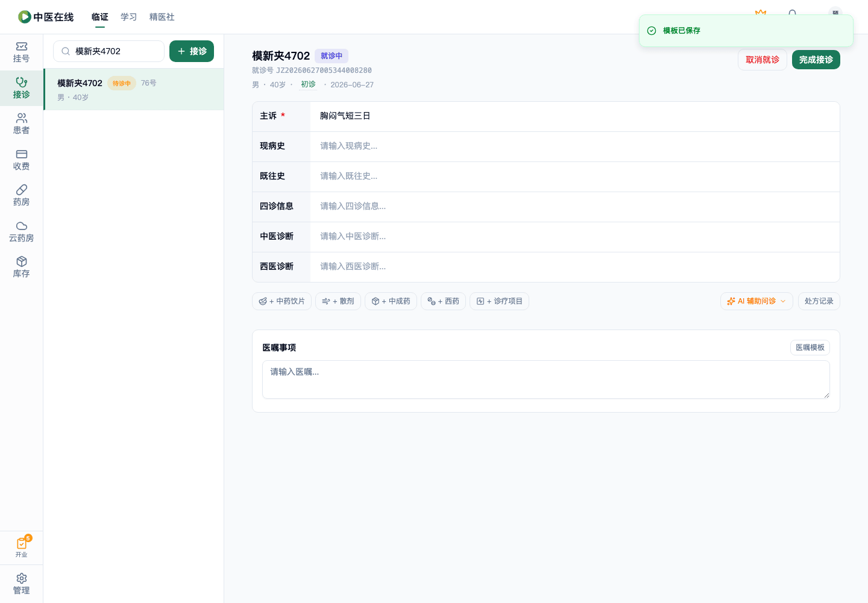Switch to 学习 tab
Viewport: 868px width, 603px height.
[129, 17]
